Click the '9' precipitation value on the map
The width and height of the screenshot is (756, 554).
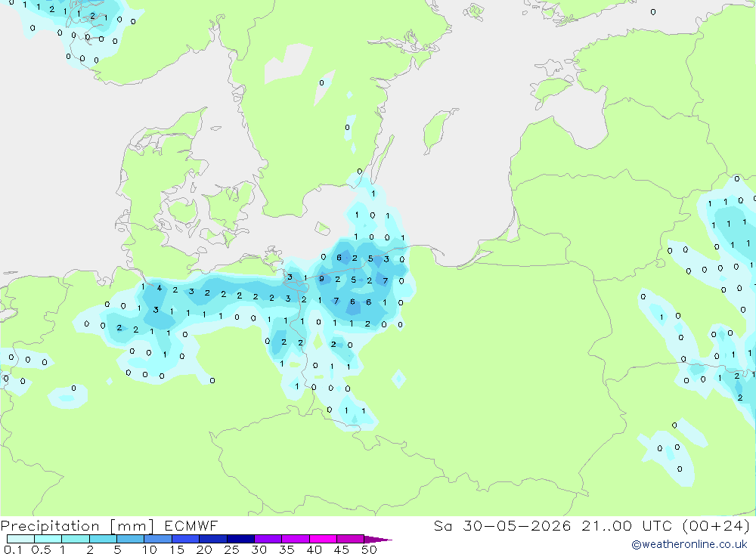(x=321, y=279)
